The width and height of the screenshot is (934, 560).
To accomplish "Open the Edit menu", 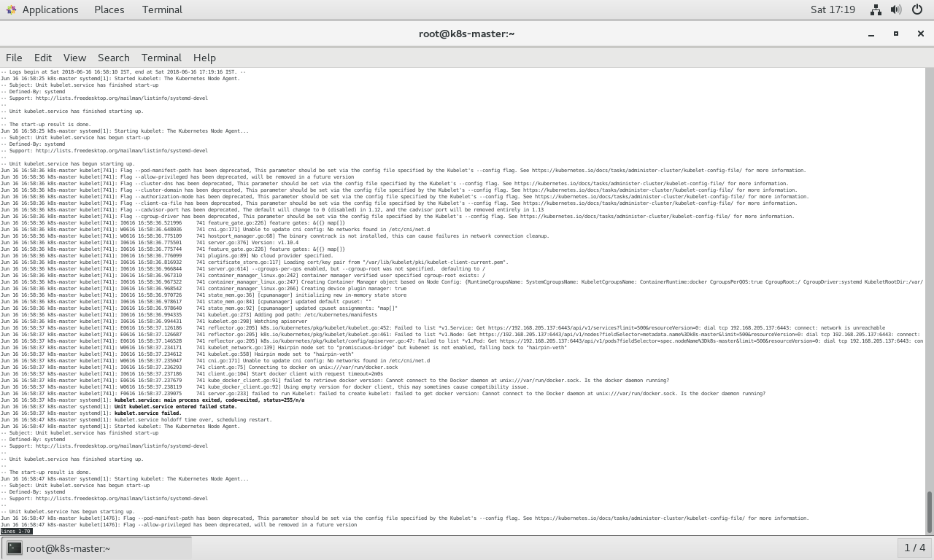I will 43,58.
